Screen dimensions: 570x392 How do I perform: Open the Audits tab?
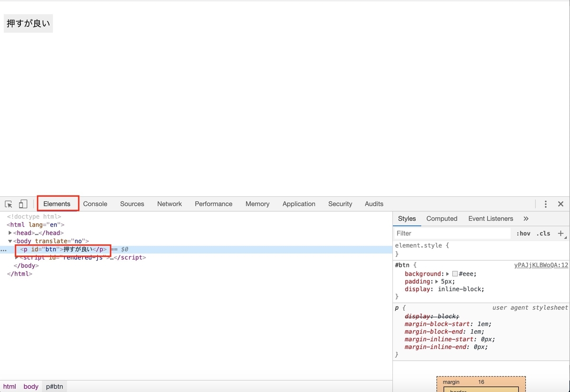[x=374, y=204]
